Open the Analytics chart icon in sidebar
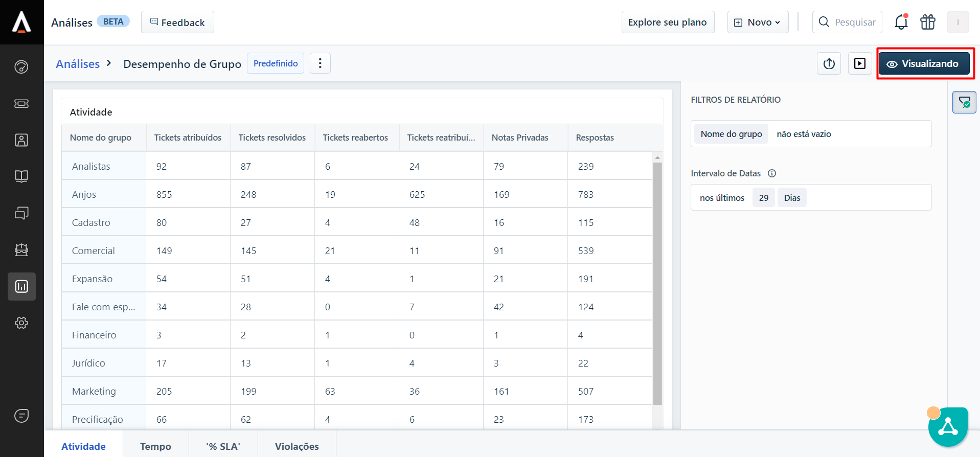 pos(21,286)
